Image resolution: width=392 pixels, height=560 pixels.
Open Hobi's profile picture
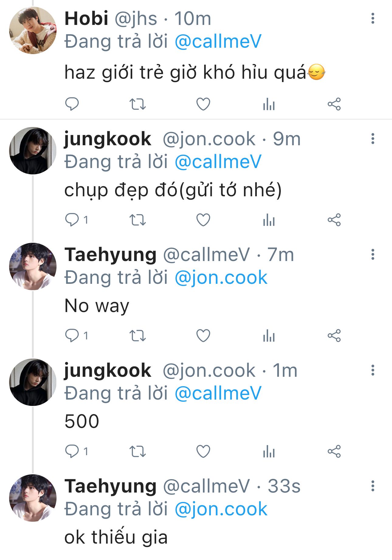click(33, 30)
